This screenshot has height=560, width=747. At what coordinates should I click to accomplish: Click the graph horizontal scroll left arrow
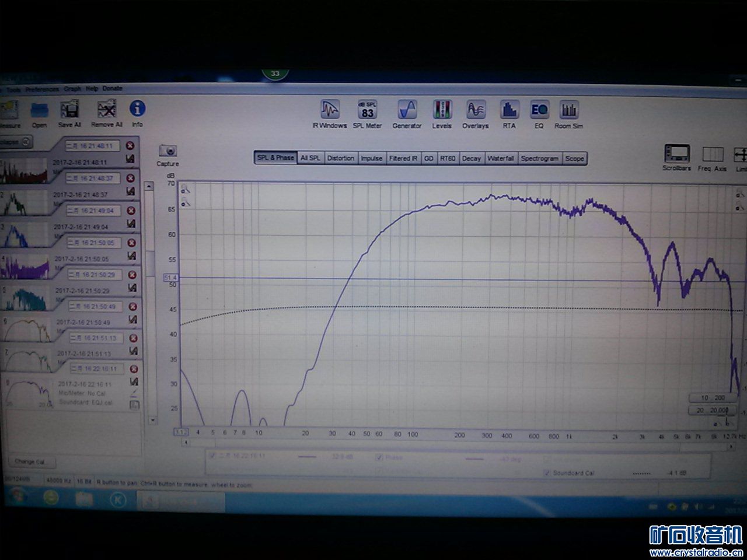186,443
